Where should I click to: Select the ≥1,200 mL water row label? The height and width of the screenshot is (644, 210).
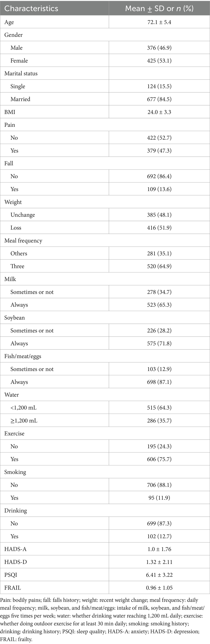point(24,421)
